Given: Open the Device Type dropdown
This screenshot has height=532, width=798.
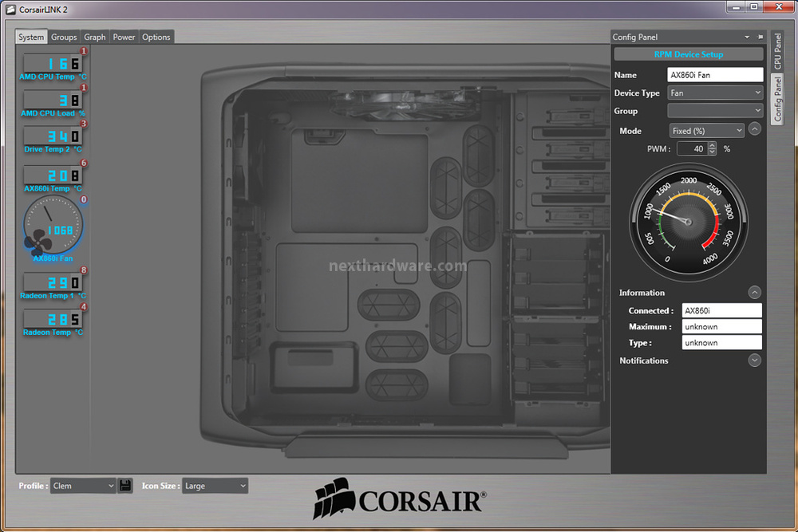Looking at the screenshot, I should click(x=715, y=93).
